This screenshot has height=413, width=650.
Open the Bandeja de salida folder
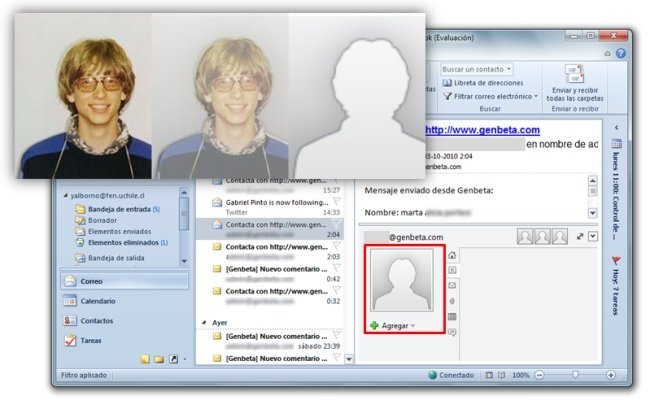110,258
